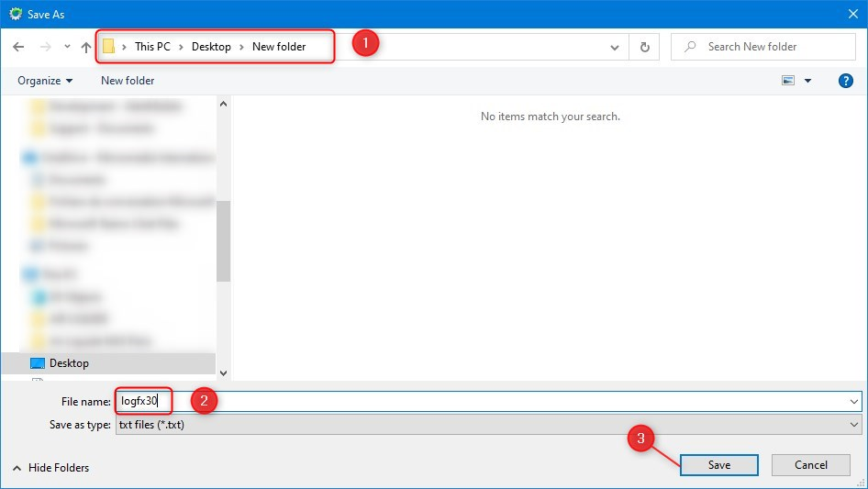Click the search magnifier icon
The width and height of the screenshot is (868, 489).
(689, 47)
